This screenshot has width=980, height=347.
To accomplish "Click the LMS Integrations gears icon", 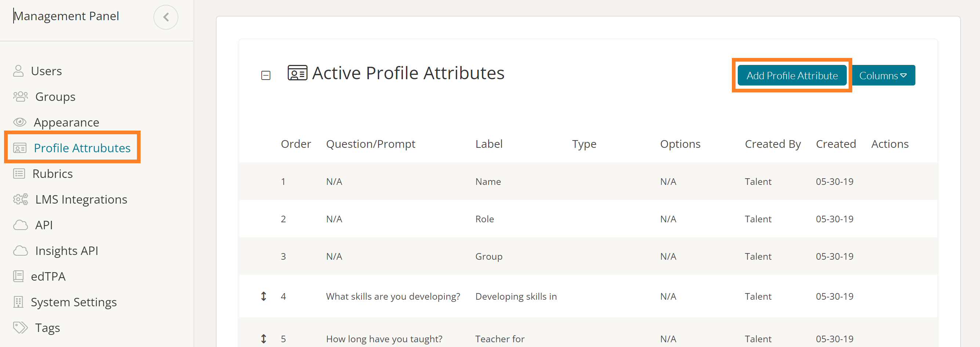I will pos(21,199).
